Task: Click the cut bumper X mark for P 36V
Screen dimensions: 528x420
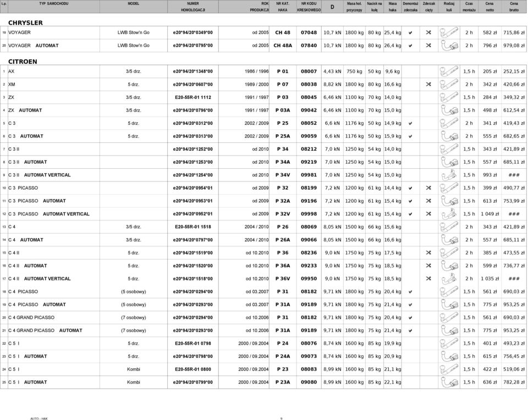Action: [428, 279]
